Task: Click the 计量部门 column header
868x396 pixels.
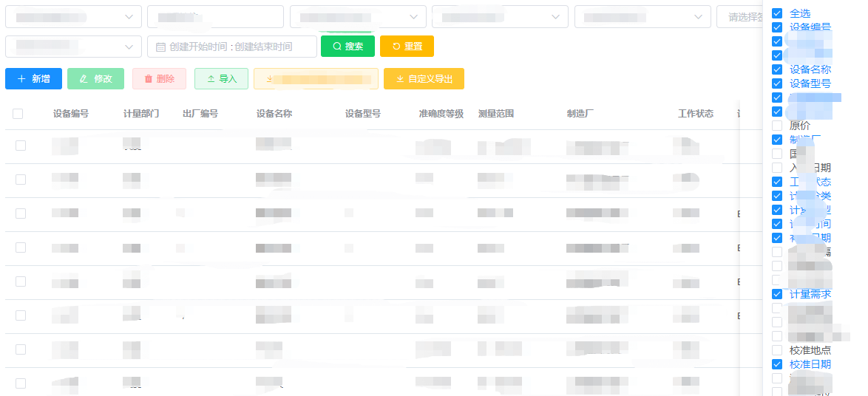Action: (x=141, y=114)
